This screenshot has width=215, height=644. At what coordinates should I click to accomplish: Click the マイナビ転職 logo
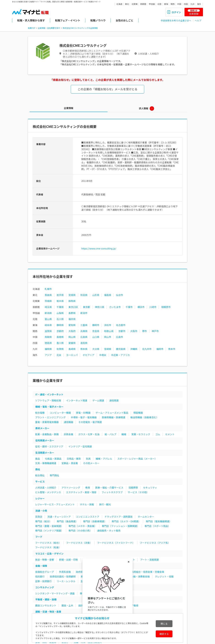[x=30, y=12]
